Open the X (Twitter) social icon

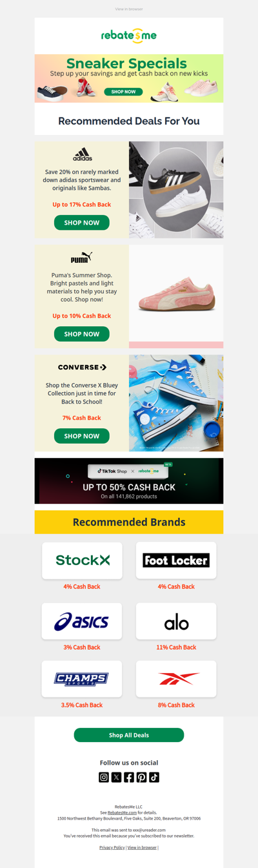(116, 777)
